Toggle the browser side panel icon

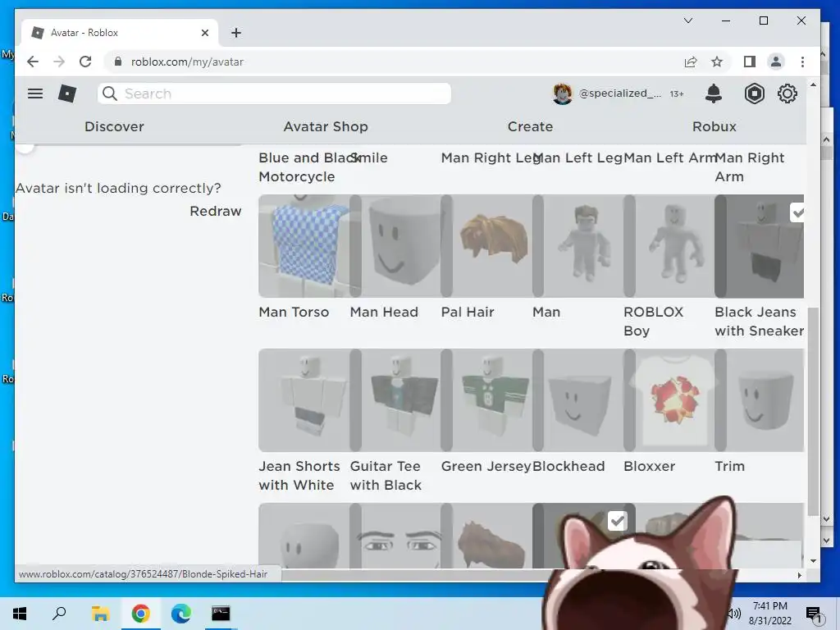coord(750,62)
